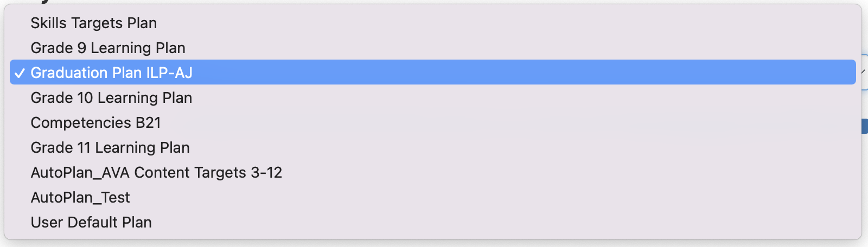Set the plan to Grade 10 Learning Plan
The width and height of the screenshot is (868, 247).
click(111, 97)
